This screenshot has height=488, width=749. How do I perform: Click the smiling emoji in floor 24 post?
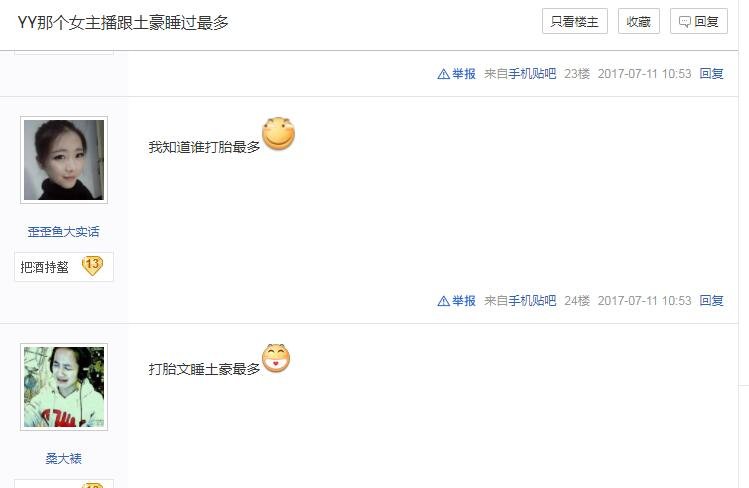coord(278,134)
